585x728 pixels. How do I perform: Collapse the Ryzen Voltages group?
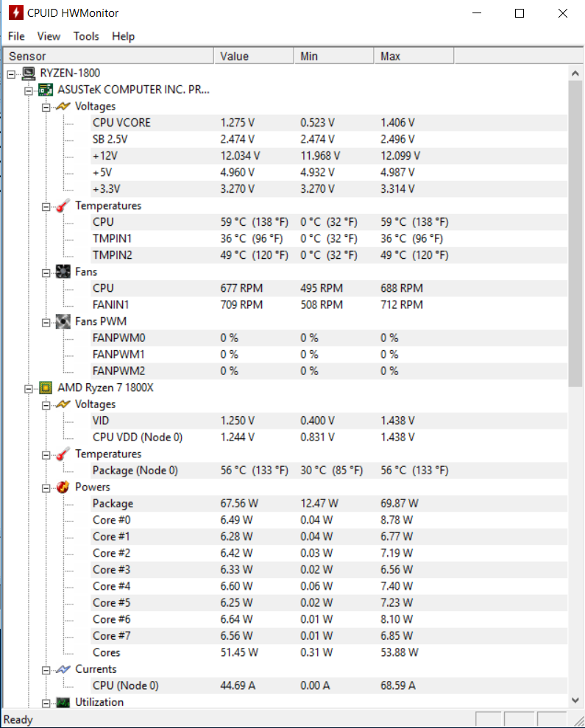[x=46, y=405]
